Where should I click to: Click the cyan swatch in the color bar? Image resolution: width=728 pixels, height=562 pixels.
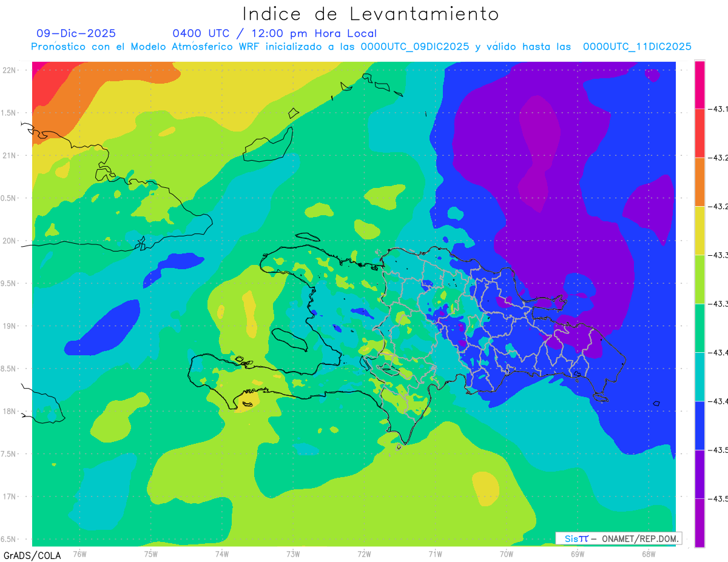[699, 376]
